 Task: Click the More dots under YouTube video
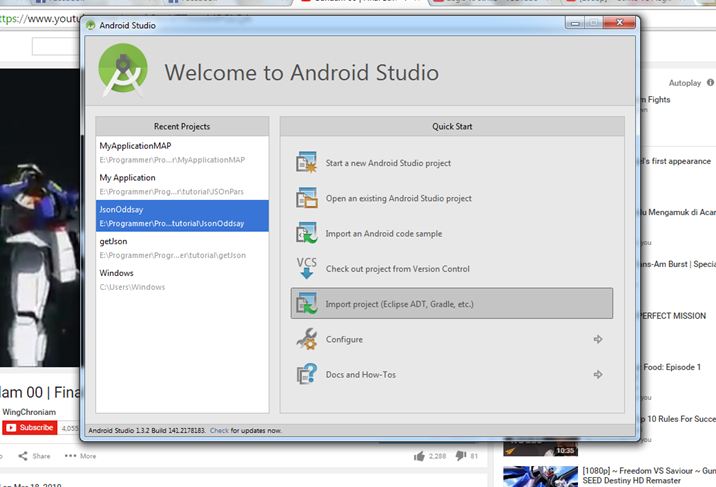tap(70, 456)
